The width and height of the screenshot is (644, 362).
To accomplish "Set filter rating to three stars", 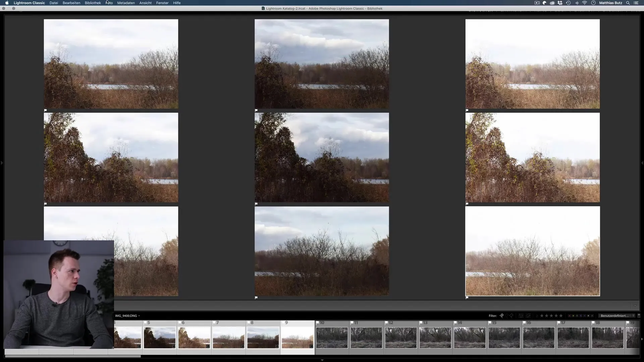I will pyautogui.click(x=551, y=316).
